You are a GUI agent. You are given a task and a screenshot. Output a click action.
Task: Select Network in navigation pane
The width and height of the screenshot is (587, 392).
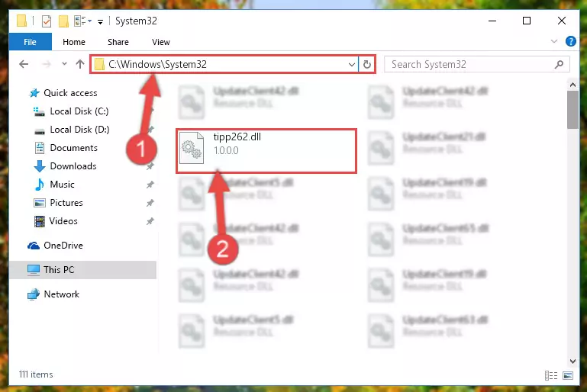tap(61, 294)
